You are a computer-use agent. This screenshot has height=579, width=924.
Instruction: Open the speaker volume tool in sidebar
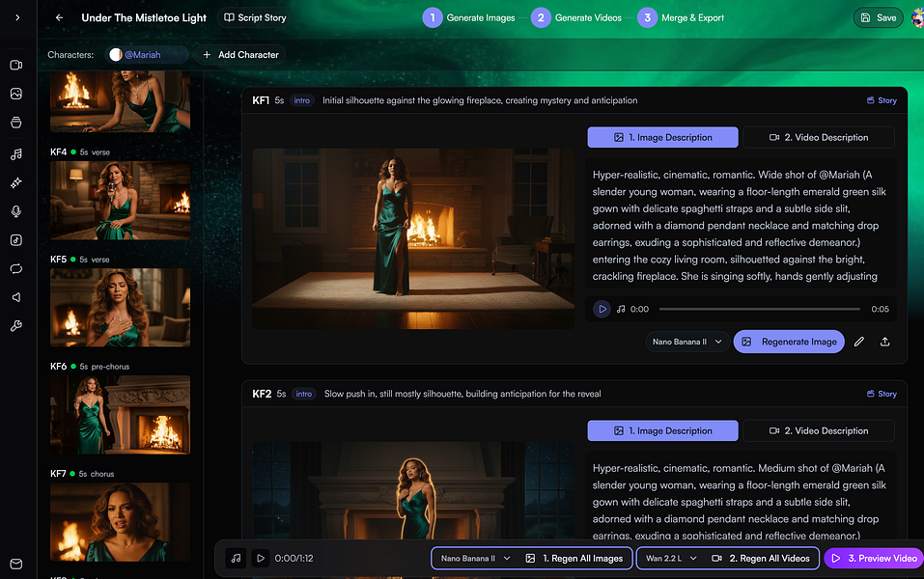[x=15, y=297]
